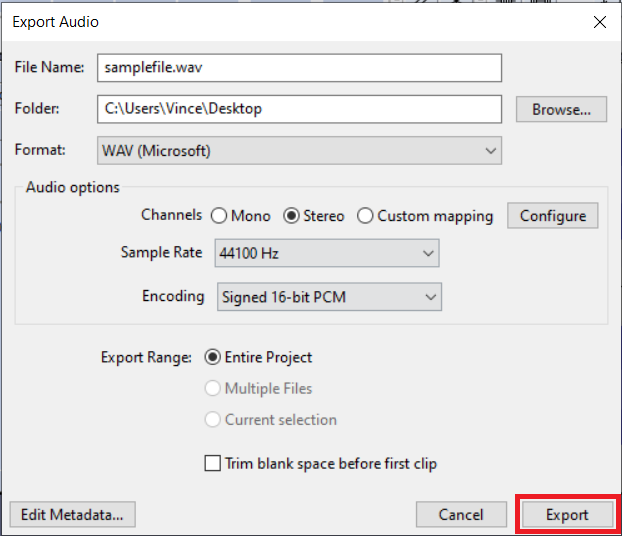Click the Export button
Image resolution: width=622 pixels, height=536 pixels.
click(567, 515)
